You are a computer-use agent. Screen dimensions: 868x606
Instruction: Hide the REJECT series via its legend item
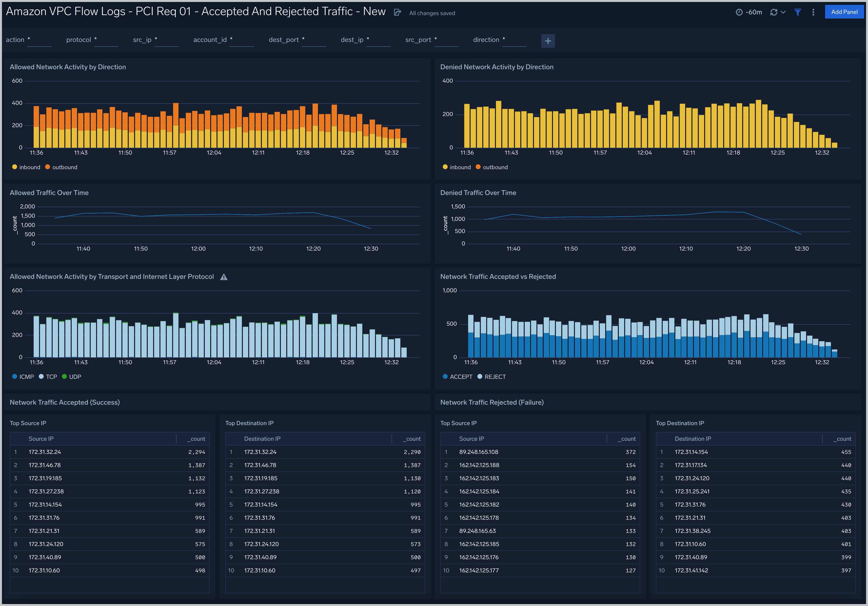492,377
